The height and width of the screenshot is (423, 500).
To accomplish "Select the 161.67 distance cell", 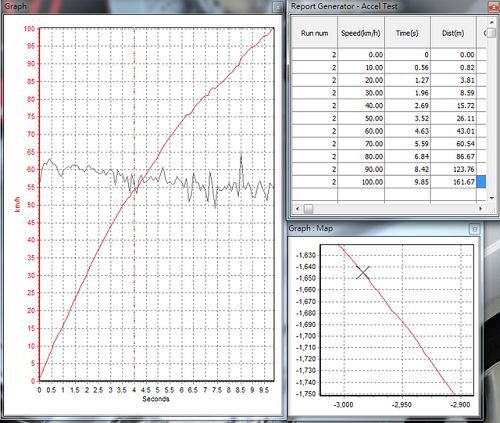I will click(x=453, y=182).
